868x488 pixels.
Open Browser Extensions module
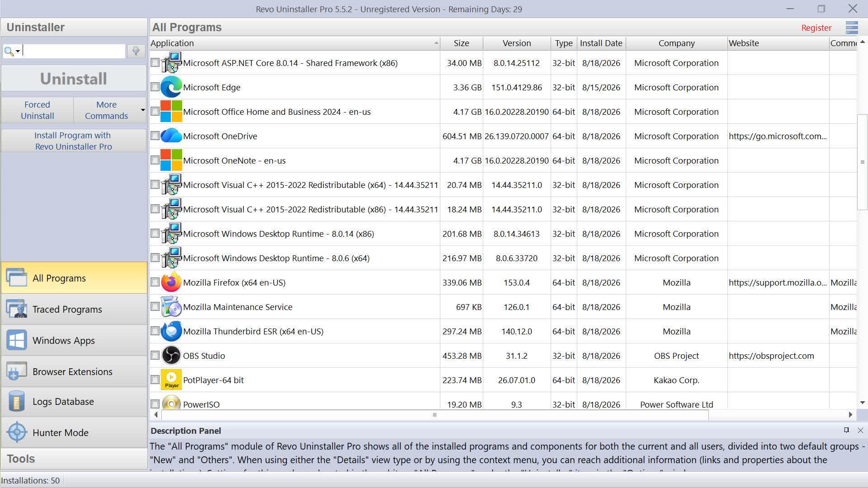74,371
